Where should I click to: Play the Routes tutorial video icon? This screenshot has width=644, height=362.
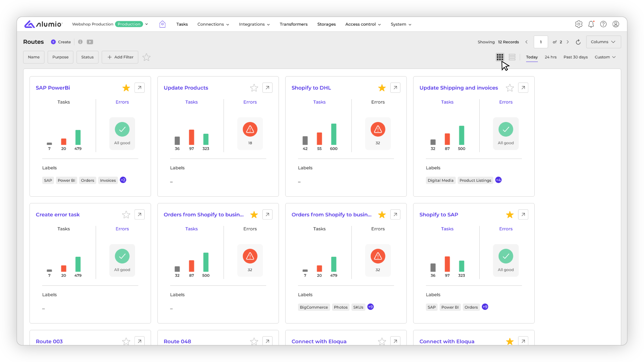(x=90, y=42)
